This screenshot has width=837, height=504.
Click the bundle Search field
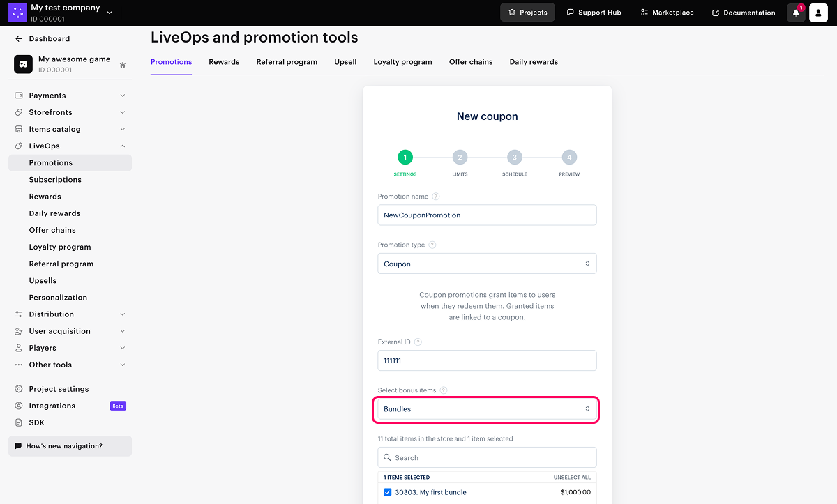pos(487,457)
